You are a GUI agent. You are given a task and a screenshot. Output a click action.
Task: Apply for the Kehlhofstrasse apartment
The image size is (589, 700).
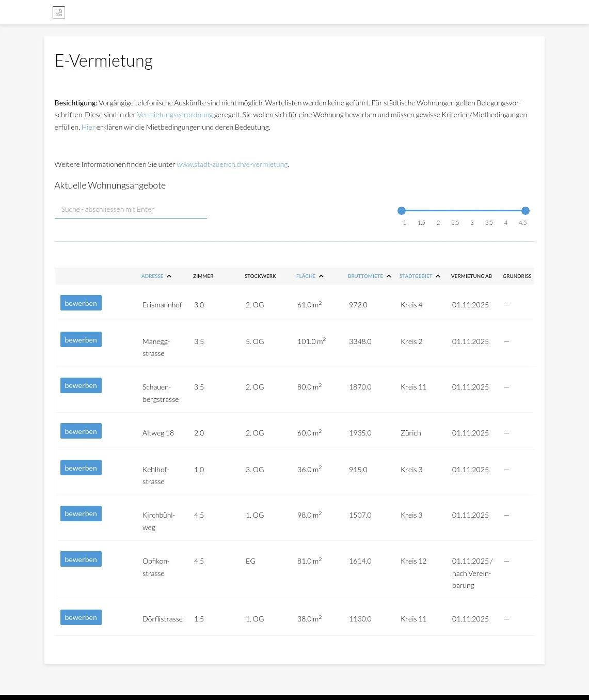81,468
